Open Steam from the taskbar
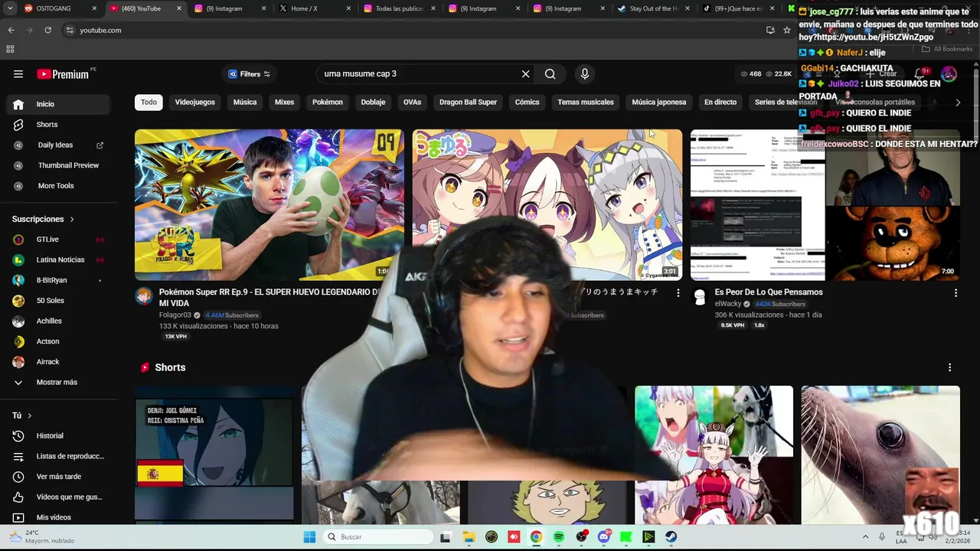This screenshot has width=980, height=551. pyautogui.click(x=671, y=537)
